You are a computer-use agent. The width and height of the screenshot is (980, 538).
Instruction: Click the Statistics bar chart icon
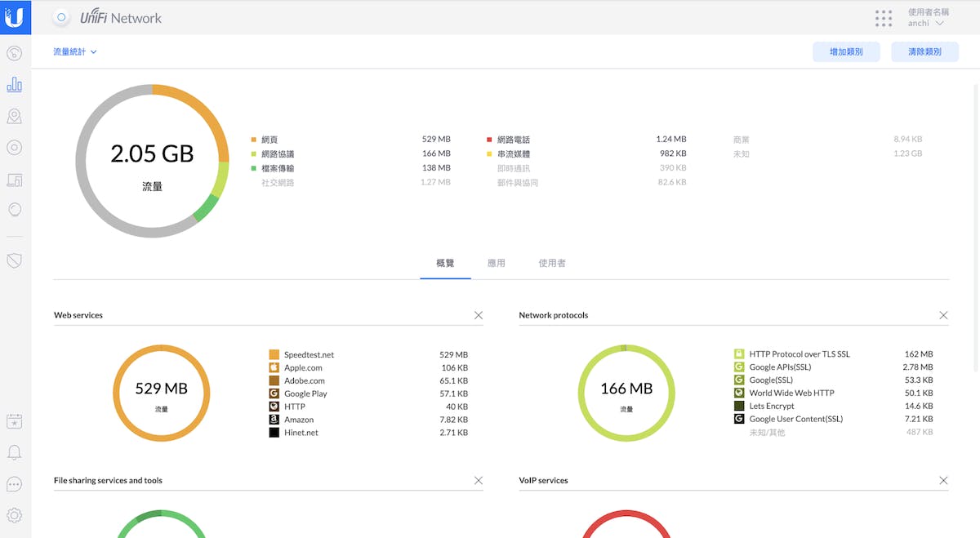[14, 85]
